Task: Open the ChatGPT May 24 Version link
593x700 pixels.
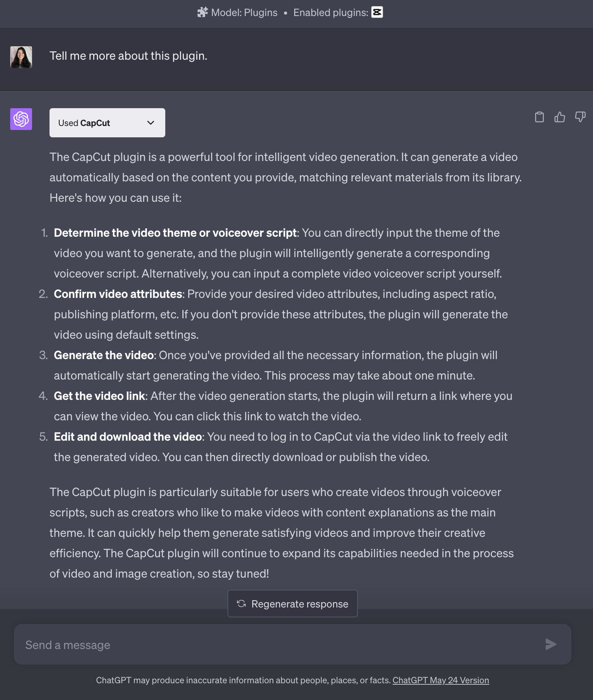Action: click(440, 680)
